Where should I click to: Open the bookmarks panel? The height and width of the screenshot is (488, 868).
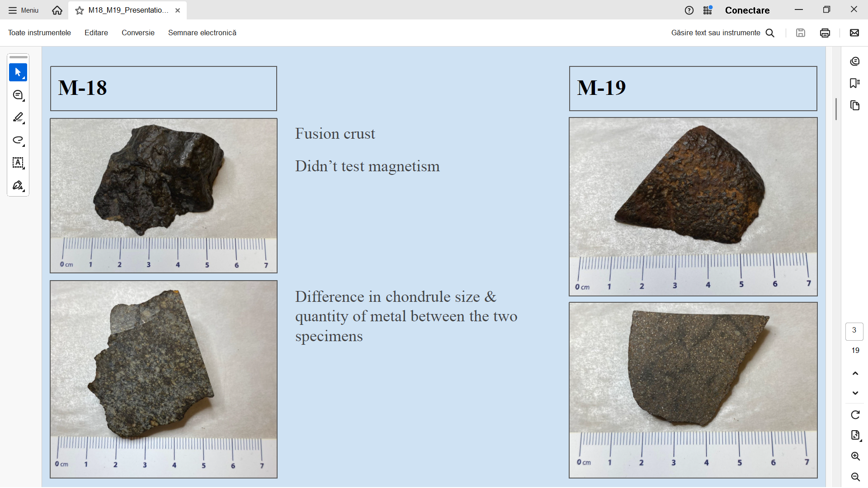click(854, 83)
